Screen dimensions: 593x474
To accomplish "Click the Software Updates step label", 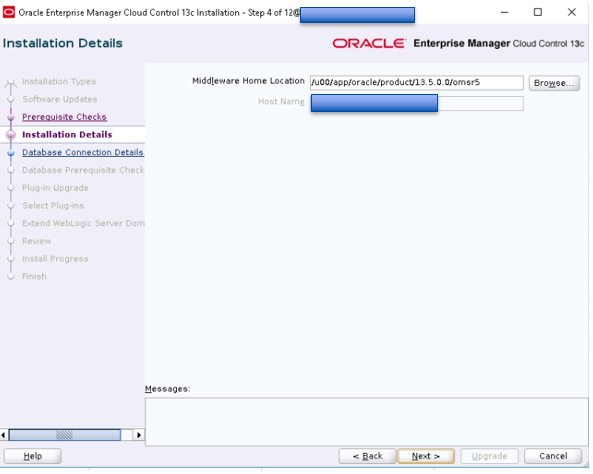I will click(x=60, y=99).
